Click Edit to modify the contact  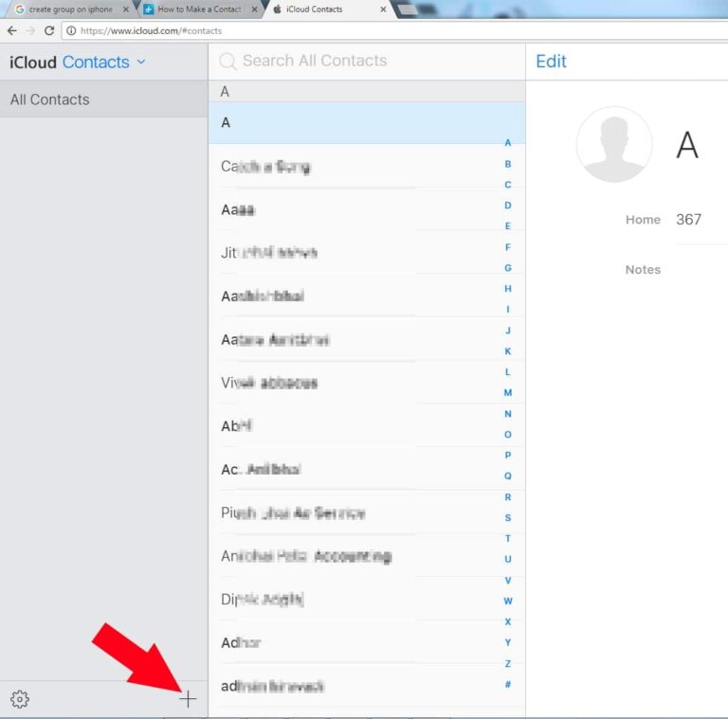[x=551, y=62]
